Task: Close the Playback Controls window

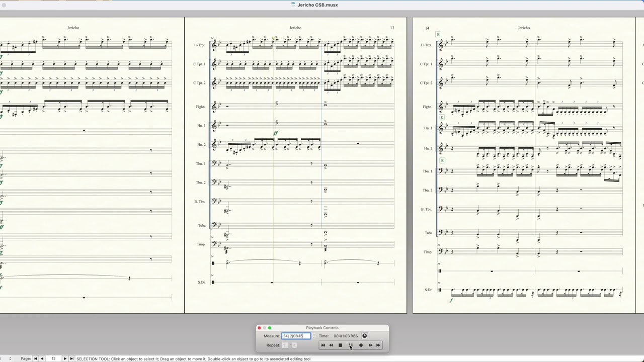Action: coord(260,328)
